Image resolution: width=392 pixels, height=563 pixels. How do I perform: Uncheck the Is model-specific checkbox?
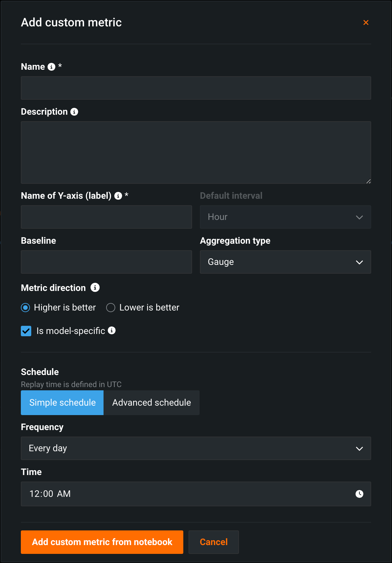[26, 331]
